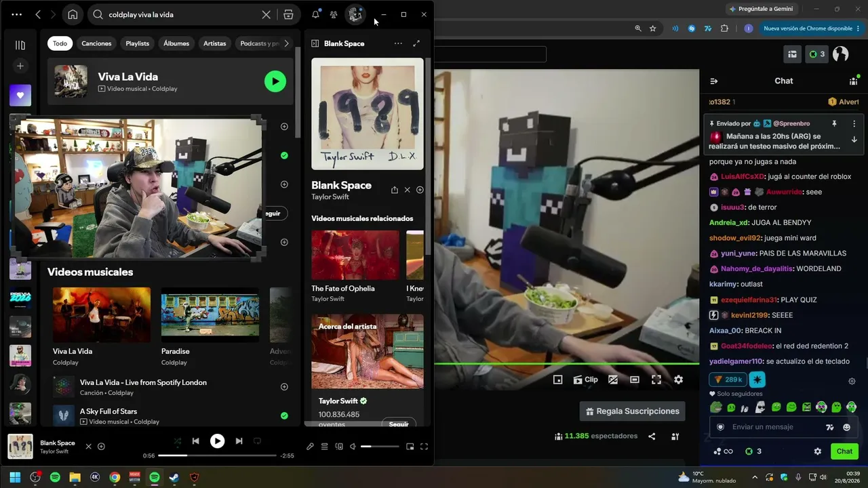Open more options in Blank Space panel
Viewport: 868px width, 488px height.
[398, 43]
